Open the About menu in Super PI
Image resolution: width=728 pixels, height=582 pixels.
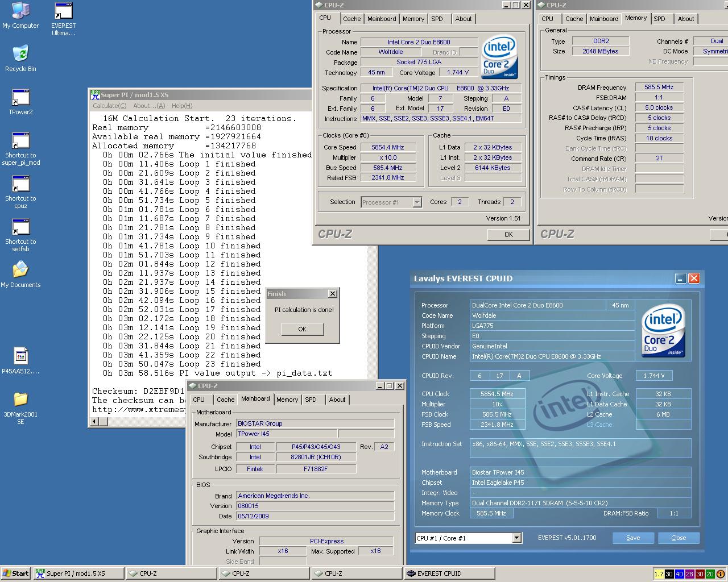(x=149, y=106)
